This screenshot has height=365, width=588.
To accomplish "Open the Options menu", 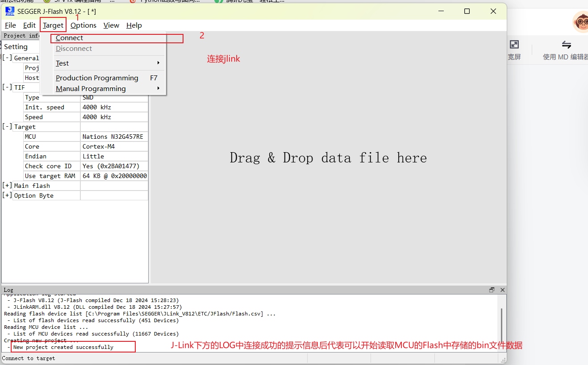I will tap(83, 25).
